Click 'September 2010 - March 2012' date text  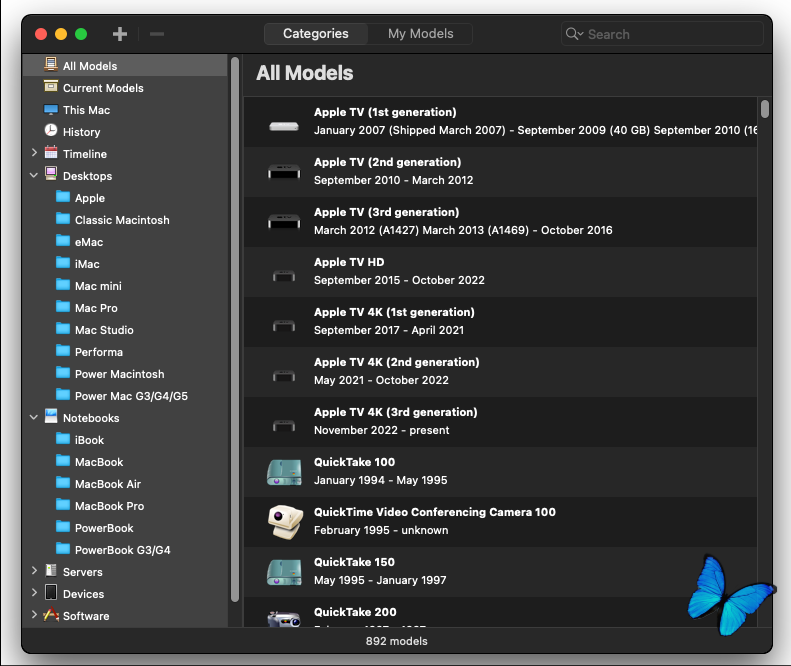(x=393, y=180)
